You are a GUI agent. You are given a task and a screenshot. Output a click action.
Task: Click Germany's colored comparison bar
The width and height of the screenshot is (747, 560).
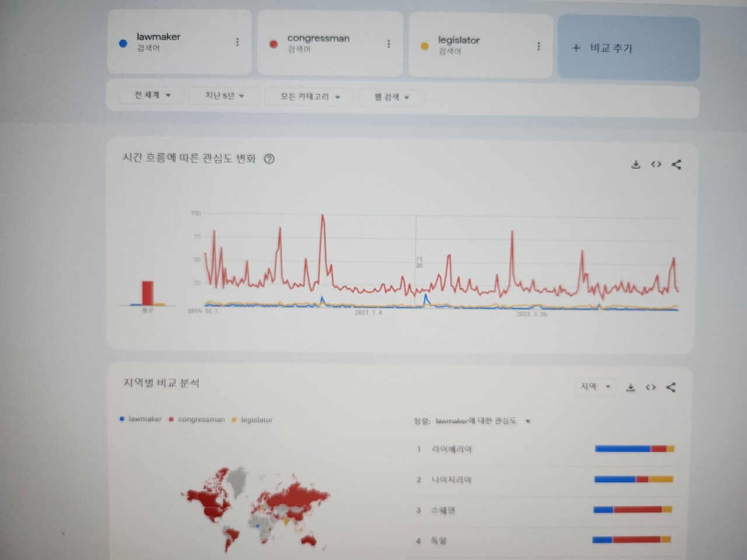click(x=633, y=540)
